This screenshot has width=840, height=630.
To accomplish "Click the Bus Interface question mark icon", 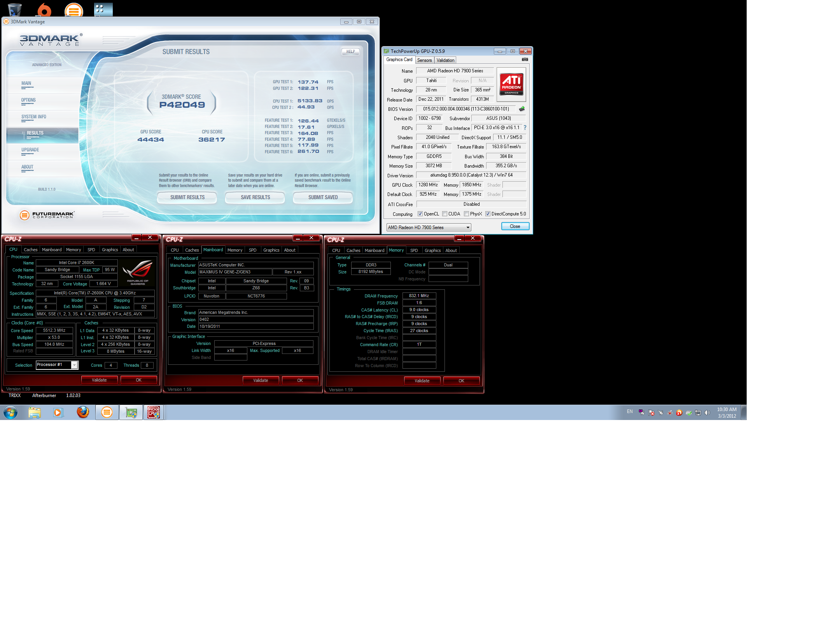I will (x=525, y=128).
